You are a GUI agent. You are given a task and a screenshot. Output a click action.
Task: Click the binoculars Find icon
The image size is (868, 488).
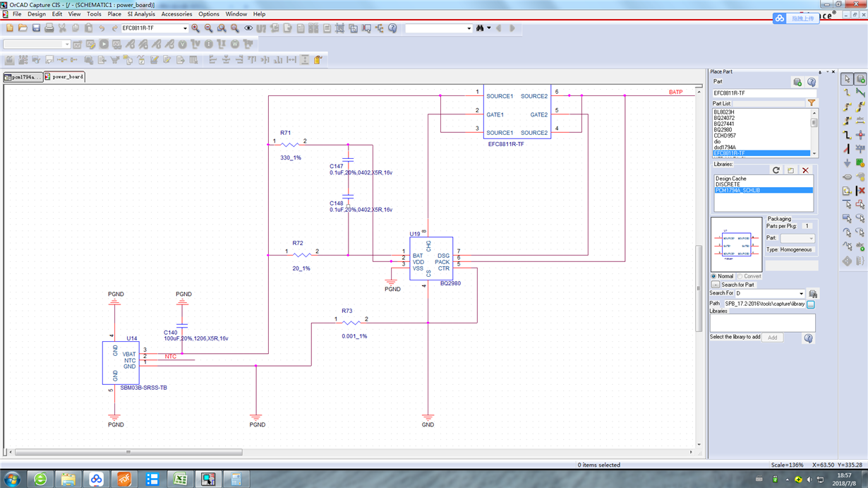click(479, 28)
